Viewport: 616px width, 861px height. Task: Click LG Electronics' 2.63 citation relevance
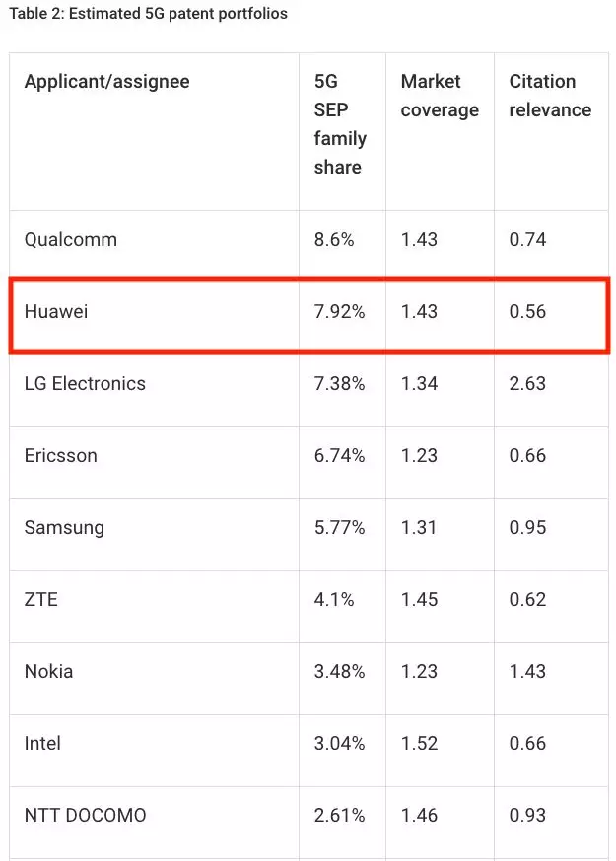coord(527,384)
